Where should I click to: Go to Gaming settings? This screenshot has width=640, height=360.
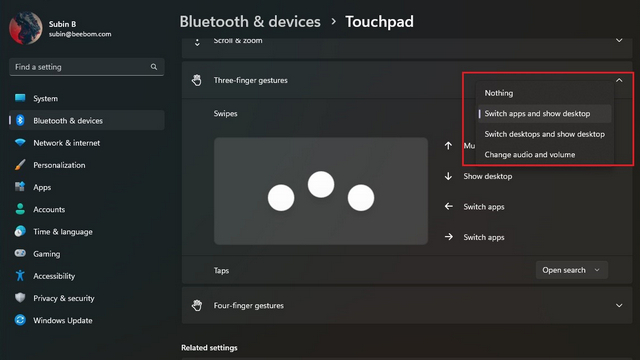tap(87, 253)
